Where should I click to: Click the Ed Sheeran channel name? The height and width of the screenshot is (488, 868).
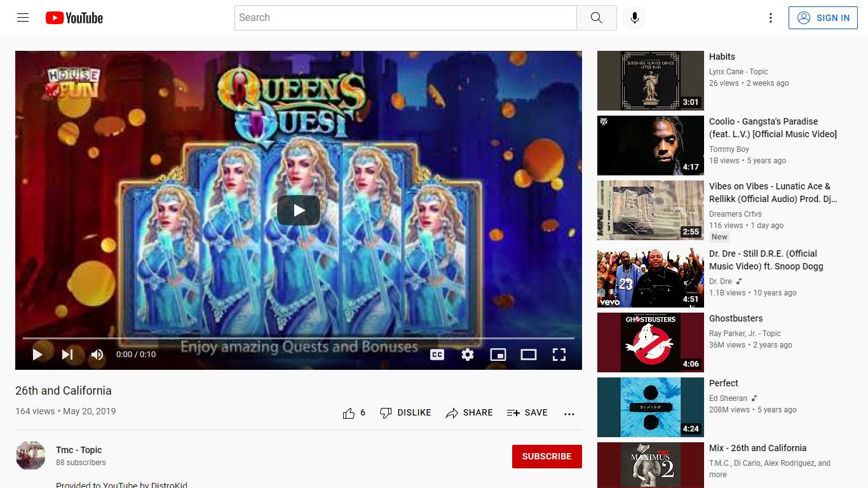(x=728, y=398)
